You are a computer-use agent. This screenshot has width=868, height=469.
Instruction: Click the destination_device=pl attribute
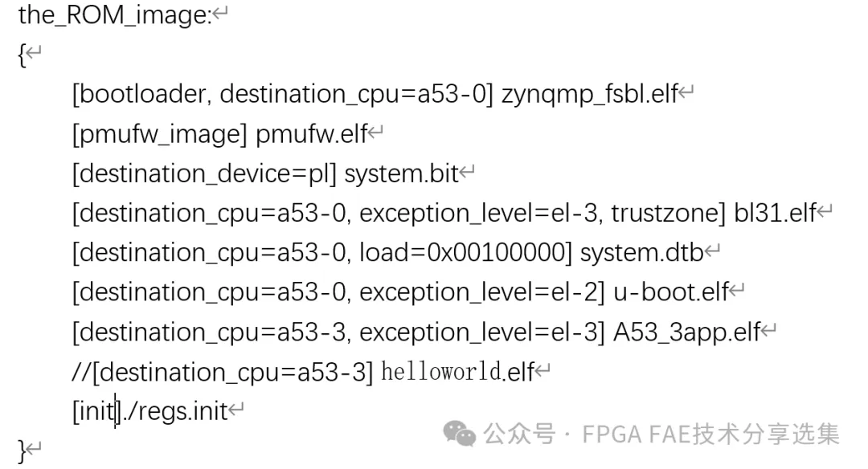pos(204,173)
